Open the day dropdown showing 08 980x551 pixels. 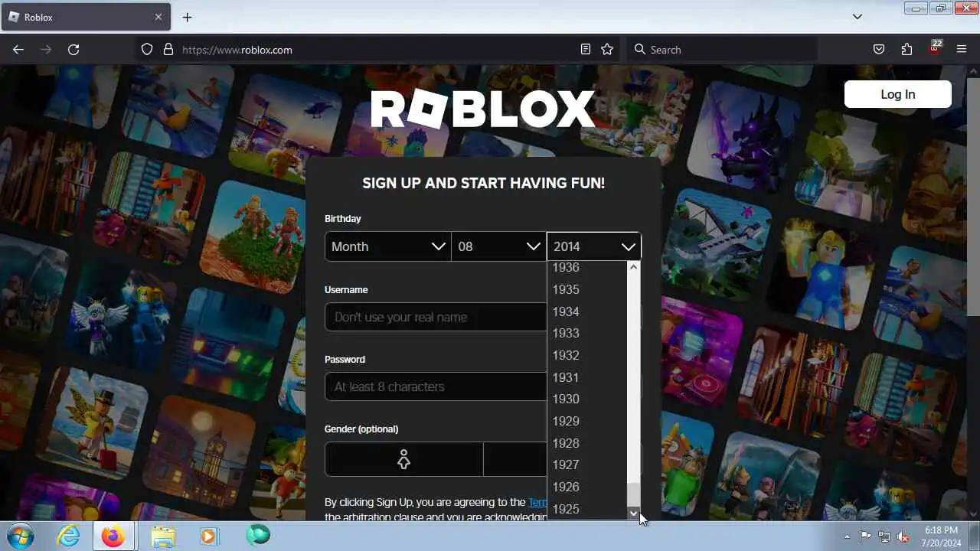498,246
